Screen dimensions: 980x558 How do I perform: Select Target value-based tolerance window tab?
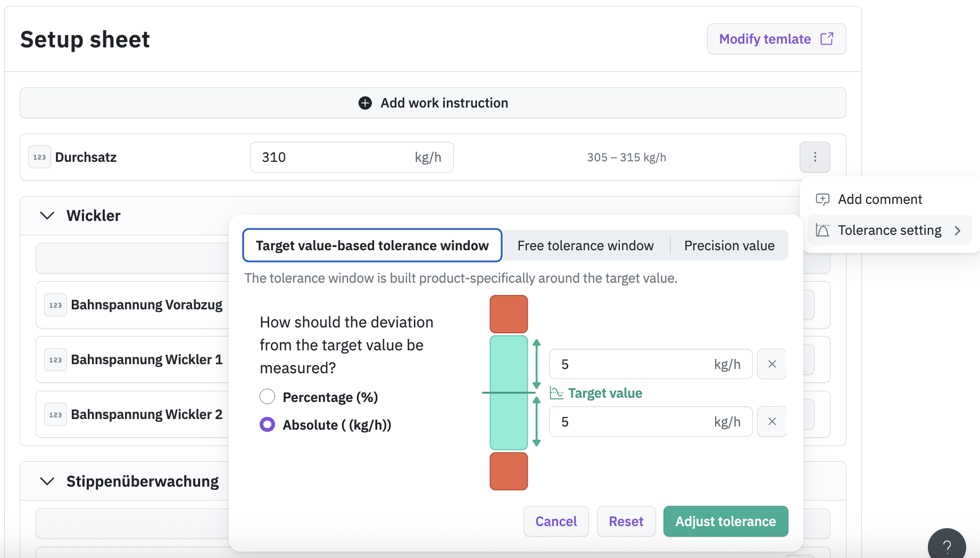click(x=372, y=245)
